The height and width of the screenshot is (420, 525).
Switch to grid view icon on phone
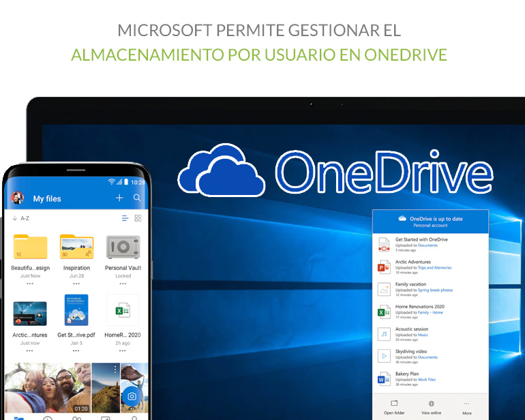tap(138, 218)
